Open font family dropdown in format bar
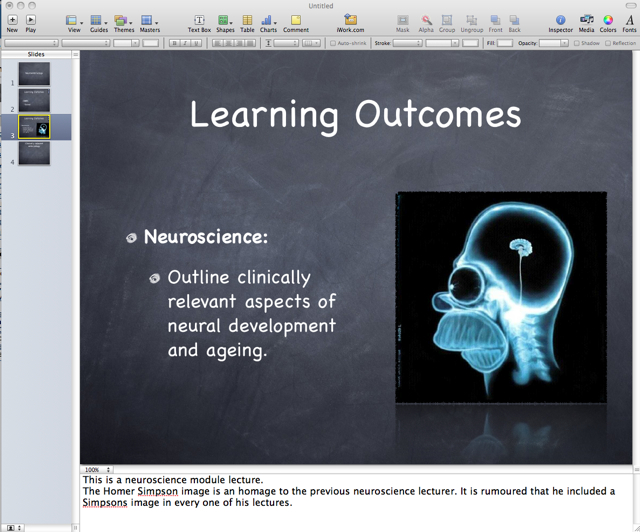 click(31, 43)
